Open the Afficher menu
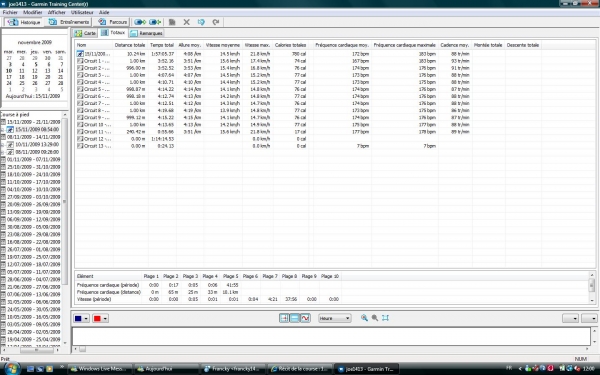 tap(56, 12)
